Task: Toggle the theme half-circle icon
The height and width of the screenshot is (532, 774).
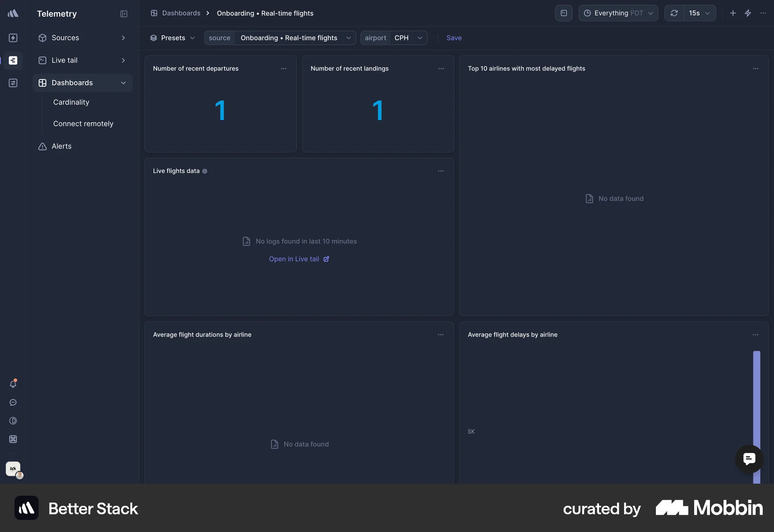Action: tap(13, 421)
